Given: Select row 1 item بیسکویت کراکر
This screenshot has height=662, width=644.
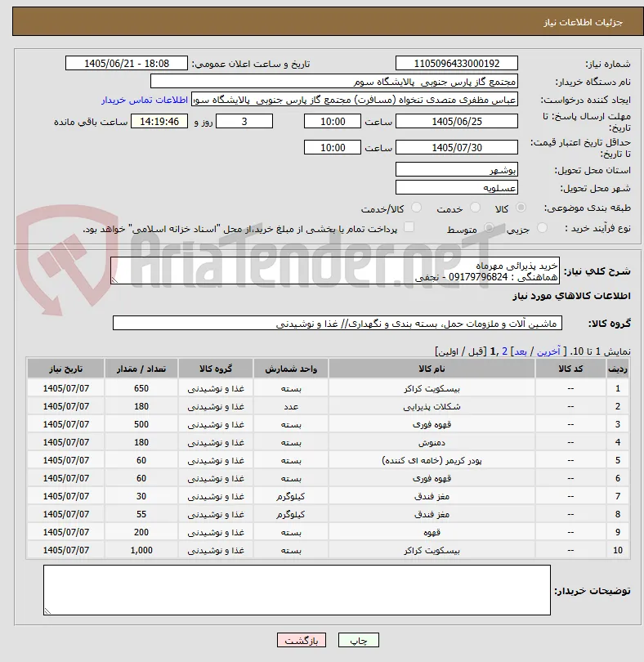Looking at the screenshot, I should point(432,388).
